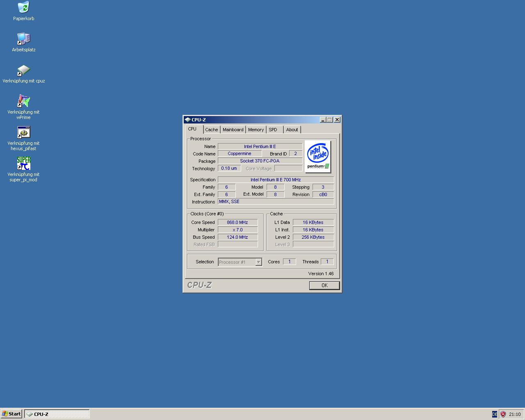Expand the Processor #1 selection dropdown
525x420 pixels.
259,262
